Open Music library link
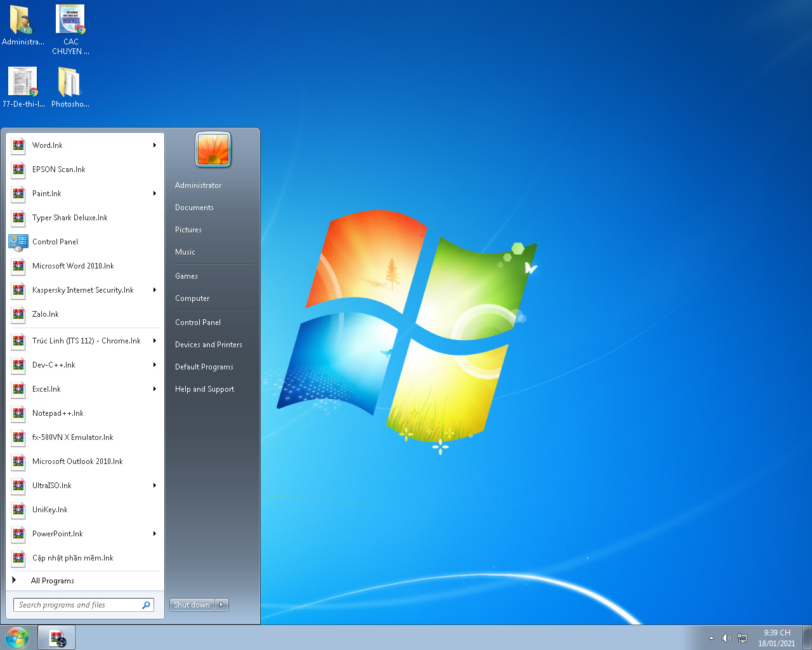 click(x=185, y=252)
